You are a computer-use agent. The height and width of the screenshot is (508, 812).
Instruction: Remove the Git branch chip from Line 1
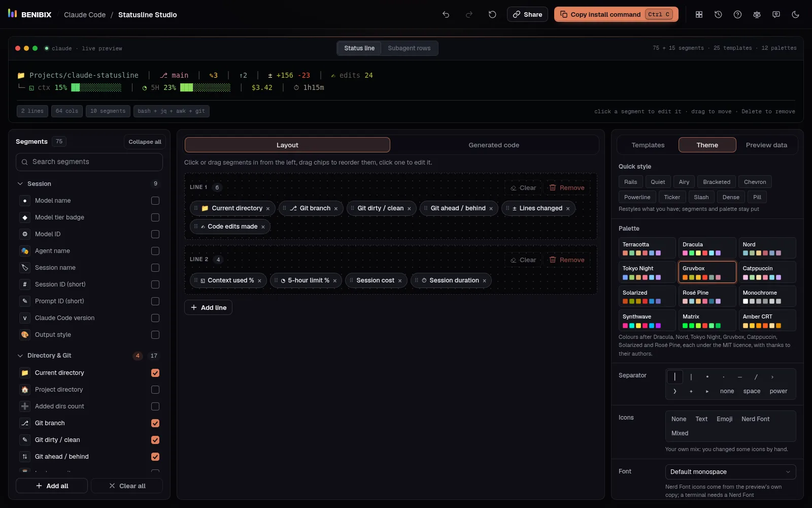pos(336,209)
